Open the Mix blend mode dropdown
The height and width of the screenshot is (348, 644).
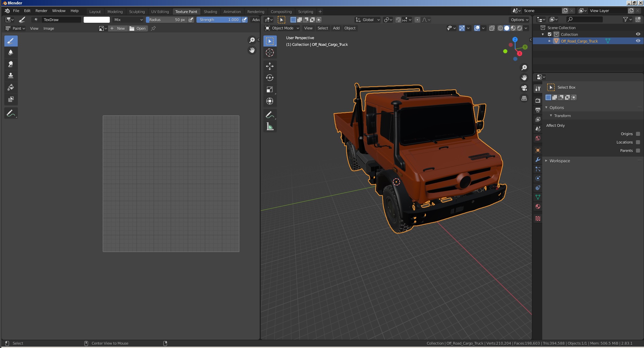pyautogui.click(x=128, y=20)
